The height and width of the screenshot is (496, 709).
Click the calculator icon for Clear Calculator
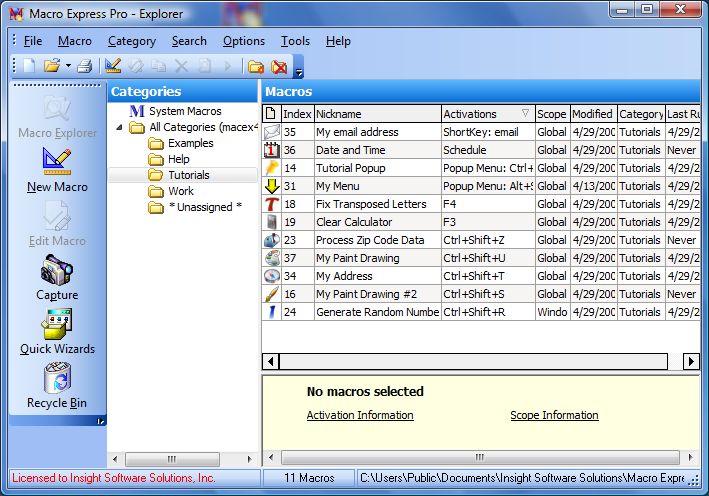(x=272, y=222)
